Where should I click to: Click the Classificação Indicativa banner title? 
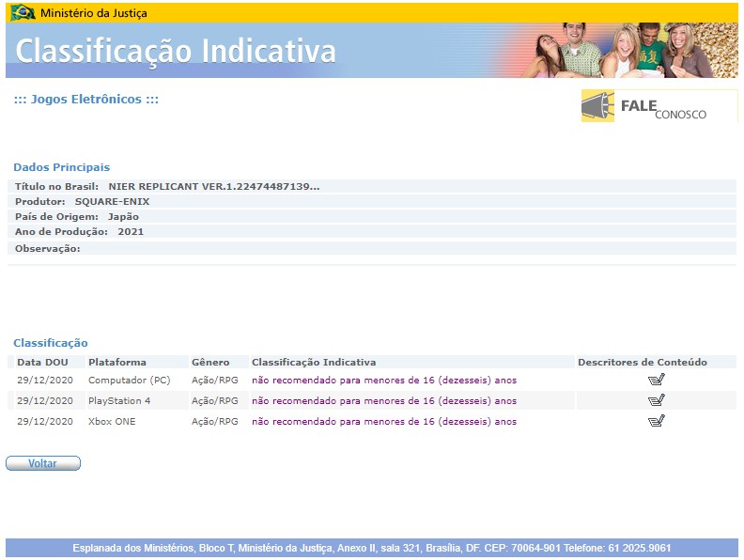[176, 51]
